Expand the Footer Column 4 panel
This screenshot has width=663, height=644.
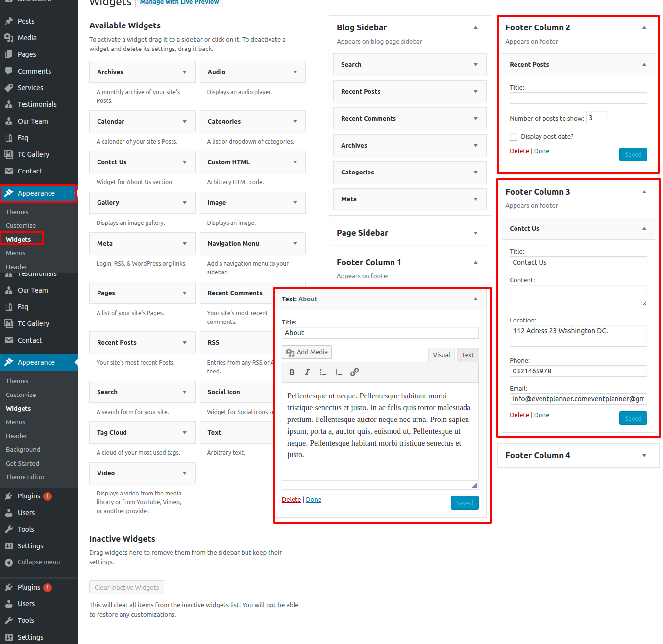(x=644, y=456)
